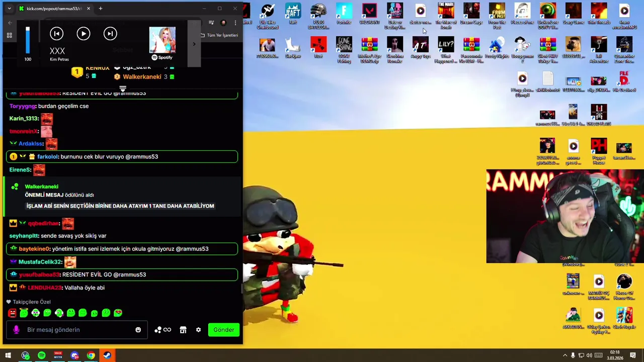
Task: Open Steam from the taskbar
Action: 107,355
